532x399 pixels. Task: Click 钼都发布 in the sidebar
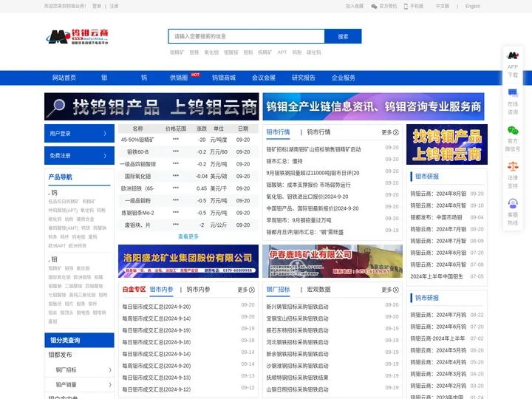[60, 355]
